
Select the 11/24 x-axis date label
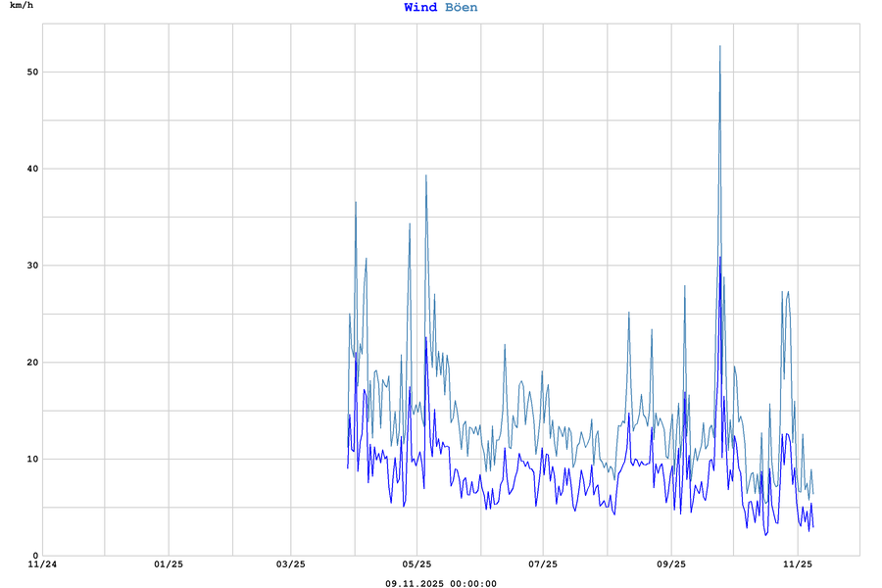coord(42,564)
